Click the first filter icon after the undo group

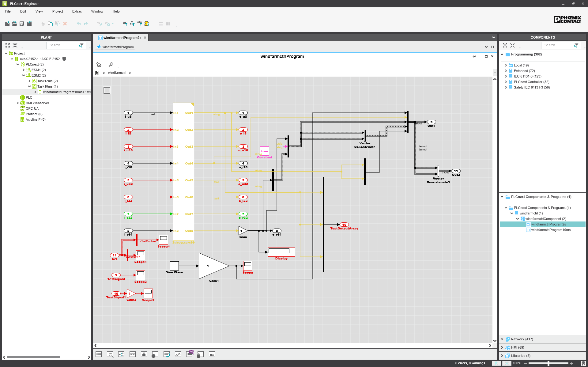tap(125, 24)
